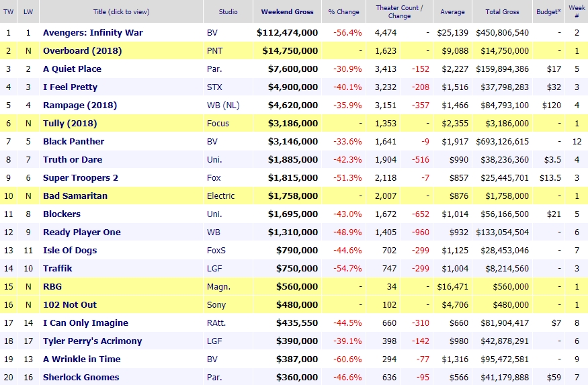This screenshot has height=385, width=588.
Task: Open the A Quiet Place title link
Action: pos(72,69)
